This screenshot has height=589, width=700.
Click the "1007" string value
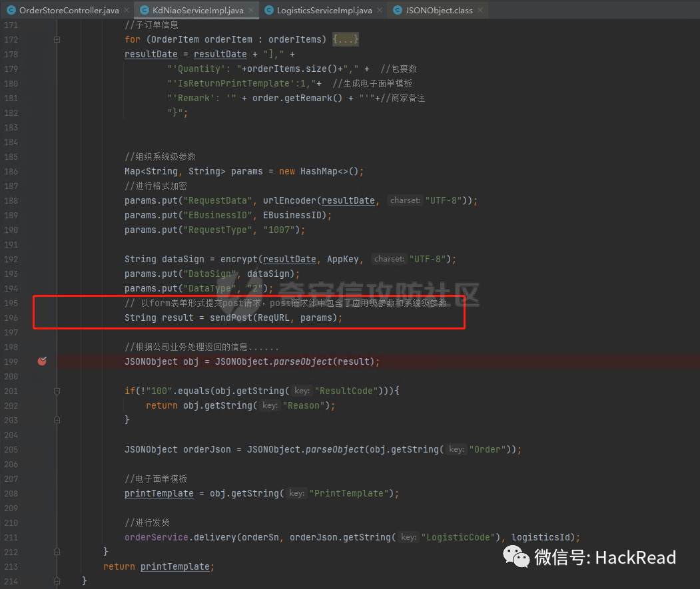click(279, 230)
